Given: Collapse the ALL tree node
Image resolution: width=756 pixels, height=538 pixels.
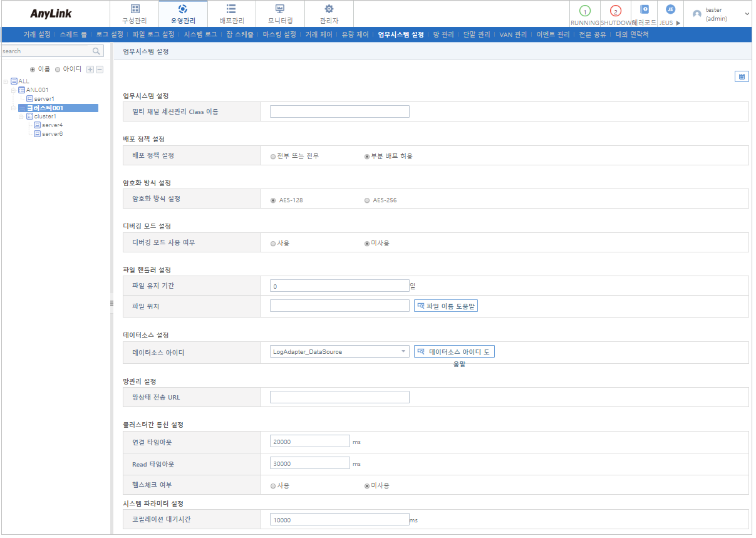Looking at the screenshot, I should 6,81.
